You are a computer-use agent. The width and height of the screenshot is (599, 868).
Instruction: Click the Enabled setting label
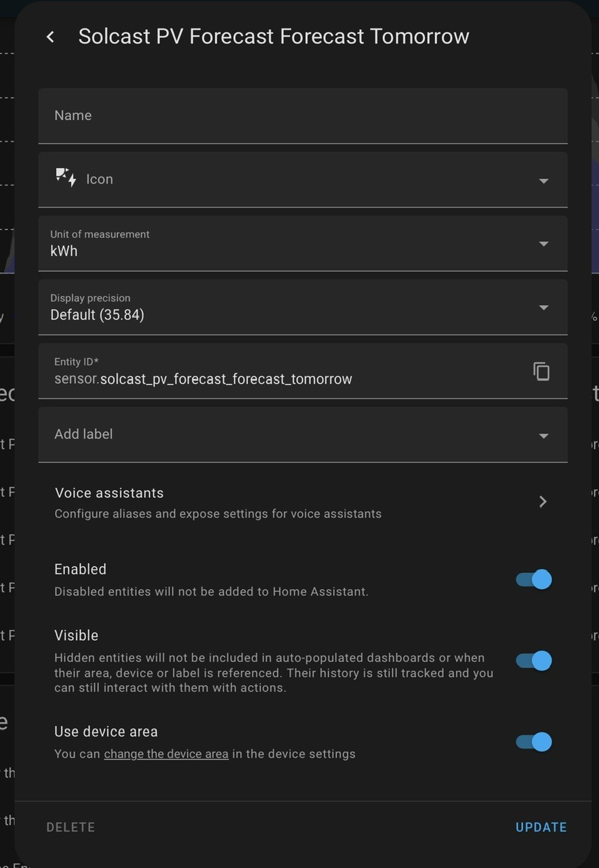tap(81, 570)
